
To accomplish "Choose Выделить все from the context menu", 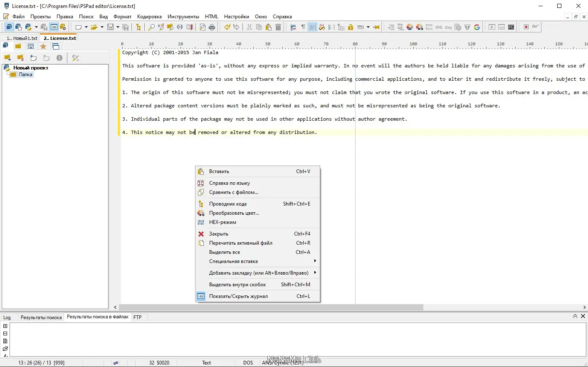I will pyautogui.click(x=258, y=252).
